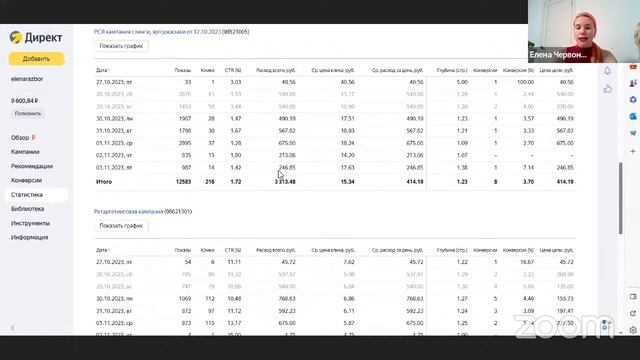Select the Статистика menu item
The height and width of the screenshot is (360, 640).
click(36, 195)
